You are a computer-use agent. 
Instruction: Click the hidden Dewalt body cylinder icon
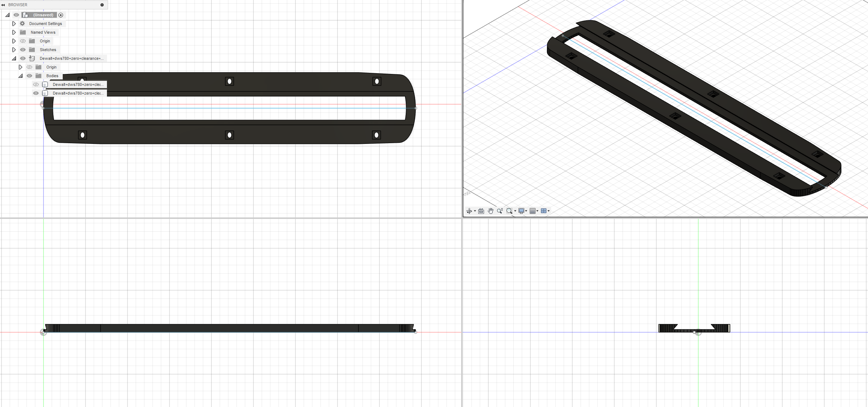pos(45,84)
